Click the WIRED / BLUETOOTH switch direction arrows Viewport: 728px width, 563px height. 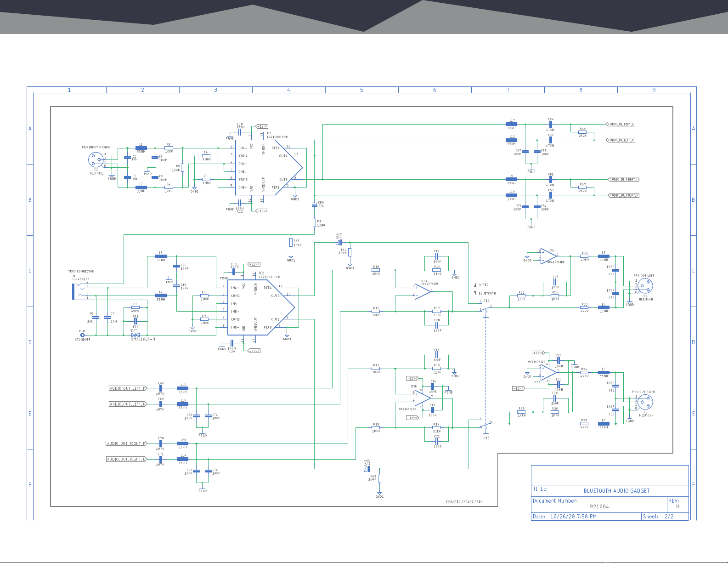pyautogui.click(x=475, y=289)
